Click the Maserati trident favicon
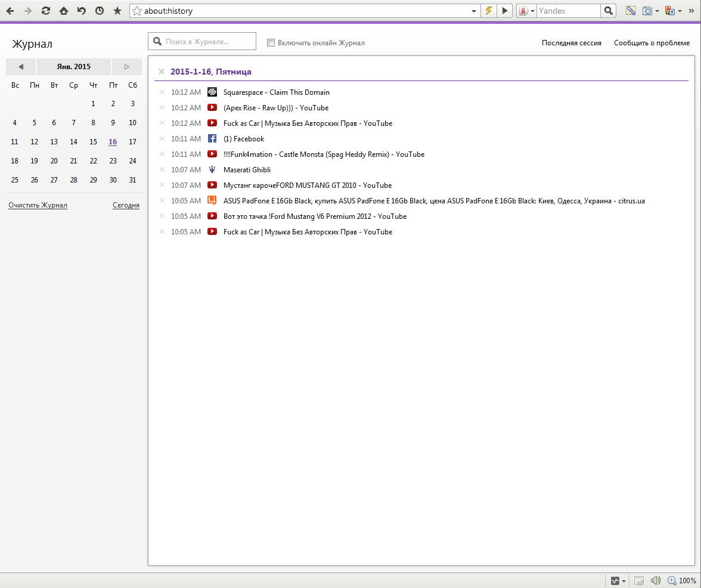Screen dimensions: 701x588 [x=212, y=169]
